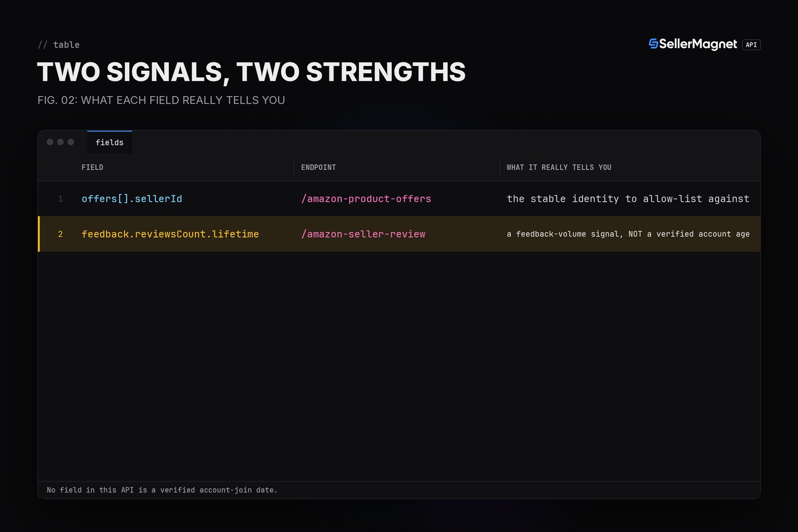Click the feedback-volume signal description
This screenshot has width=798, height=532.
coord(628,234)
